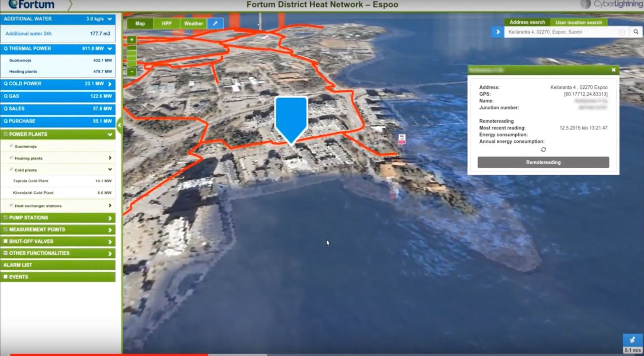The height and width of the screenshot is (356, 644).
Task: Expand the Shut-off Valves section chevron
Action: click(x=110, y=242)
